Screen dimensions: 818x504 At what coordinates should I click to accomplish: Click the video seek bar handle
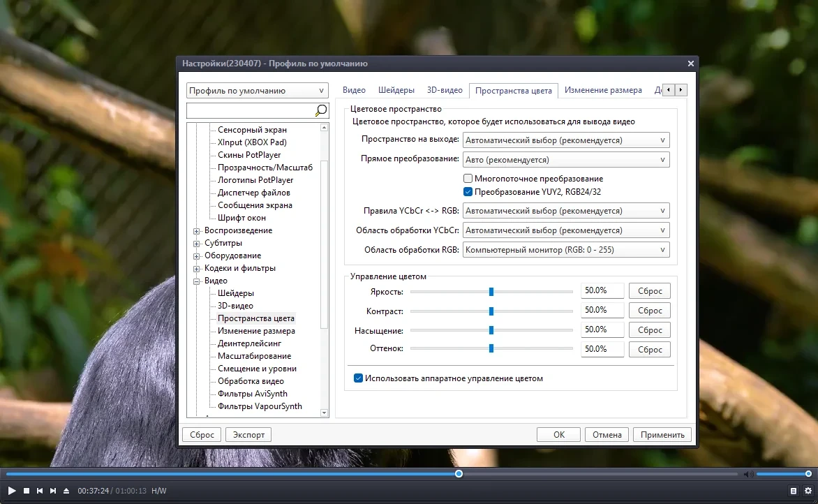click(459, 474)
